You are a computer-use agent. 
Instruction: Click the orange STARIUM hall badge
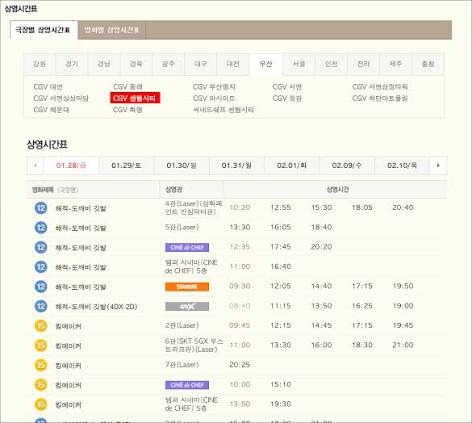(x=187, y=287)
